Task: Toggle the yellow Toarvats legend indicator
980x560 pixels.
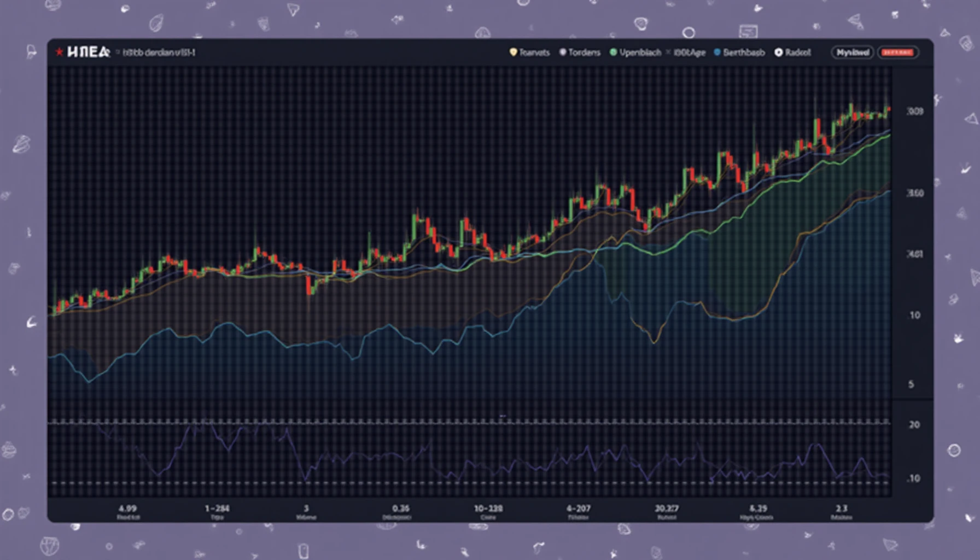Action: click(513, 52)
